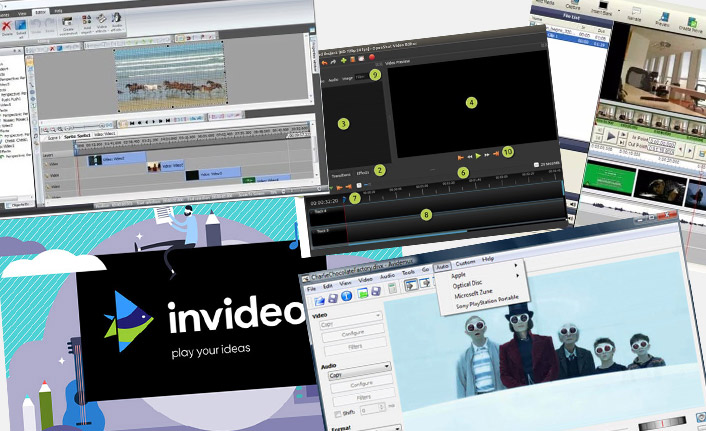Click the Sprite timeline tab in VSDC

click(77, 136)
